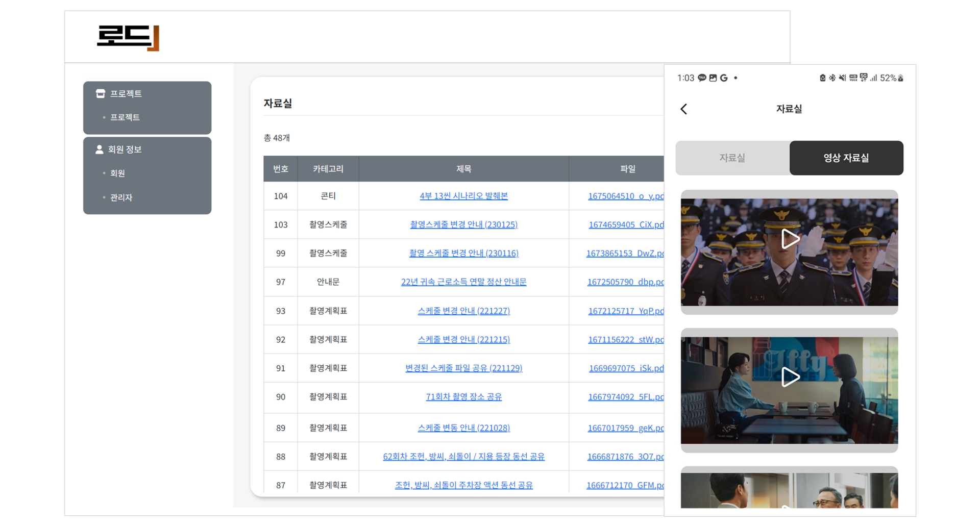Click row number 93 cell
The height and width of the screenshot is (529, 980).
coord(281,311)
